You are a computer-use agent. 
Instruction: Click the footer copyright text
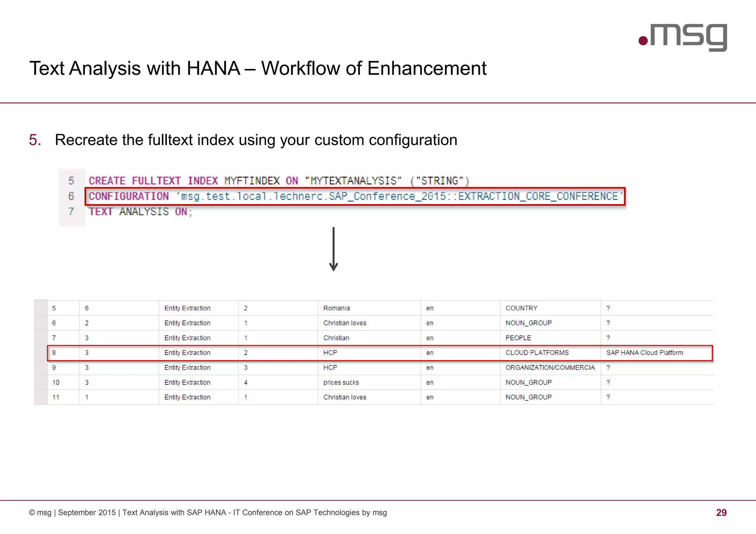click(x=208, y=513)
